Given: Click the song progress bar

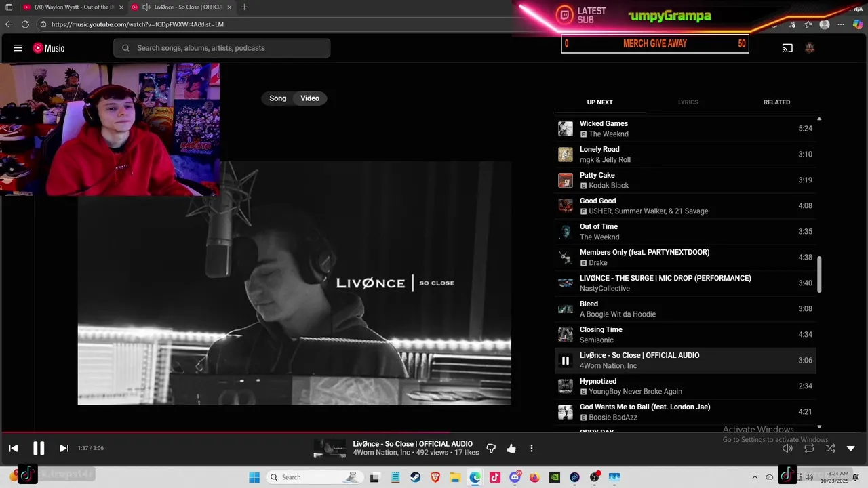Looking at the screenshot, I should pos(434,432).
